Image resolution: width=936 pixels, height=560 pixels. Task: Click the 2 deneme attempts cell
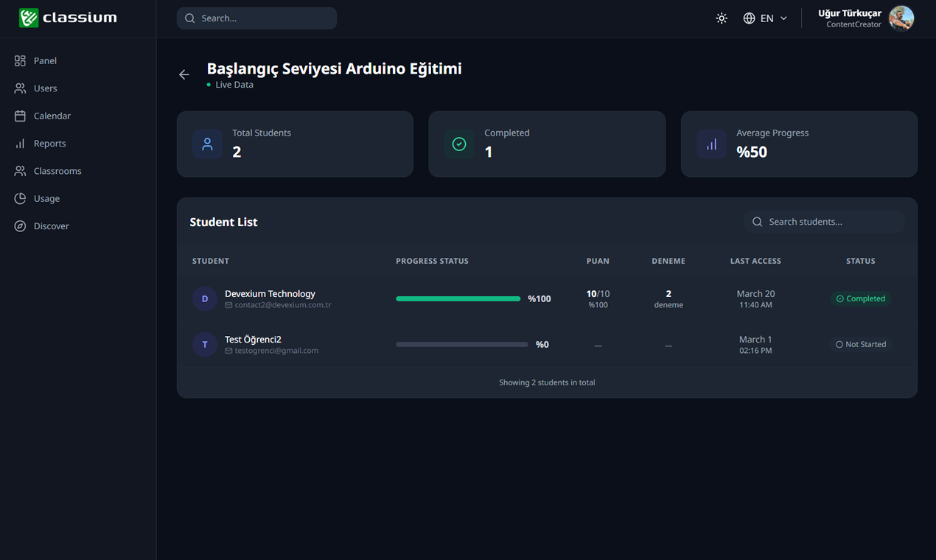[668, 299]
